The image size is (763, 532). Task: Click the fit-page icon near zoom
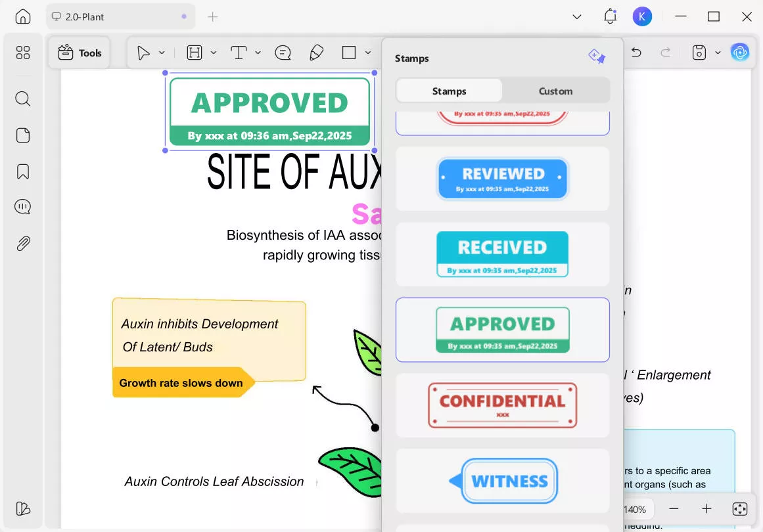click(739, 509)
